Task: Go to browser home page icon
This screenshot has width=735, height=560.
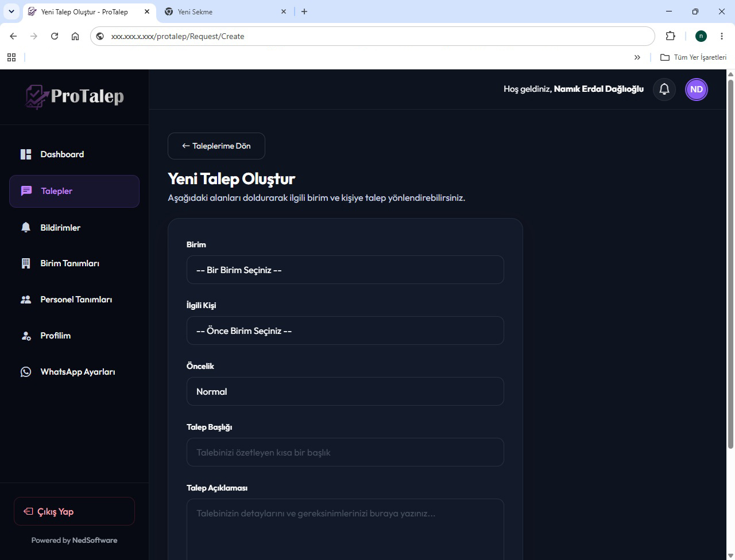Action: point(75,36)
